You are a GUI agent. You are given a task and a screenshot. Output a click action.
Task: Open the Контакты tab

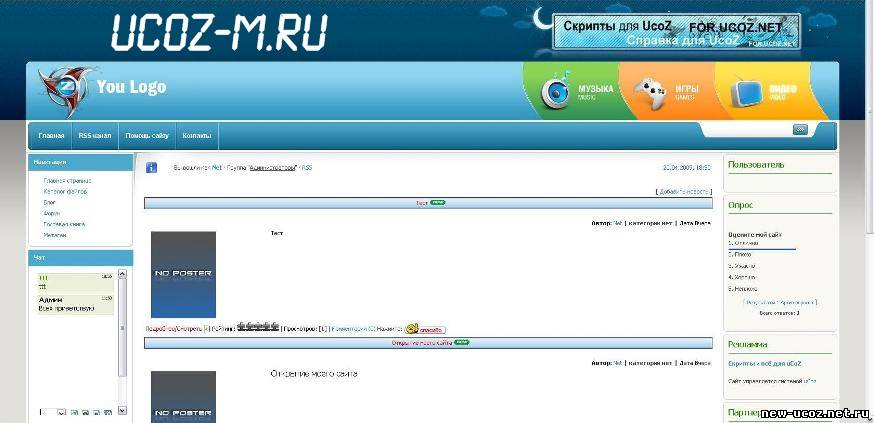[x=197, y=136]
